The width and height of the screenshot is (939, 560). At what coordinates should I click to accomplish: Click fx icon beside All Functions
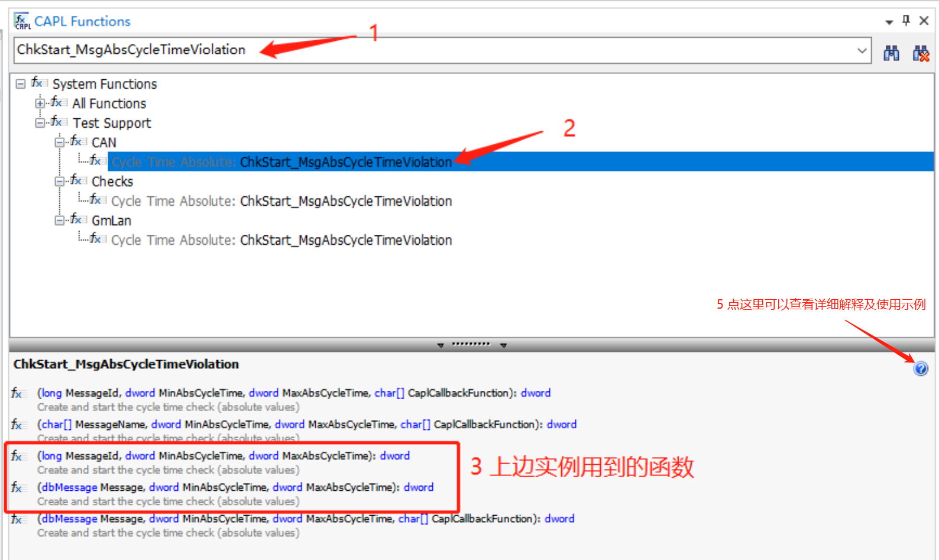59,102
